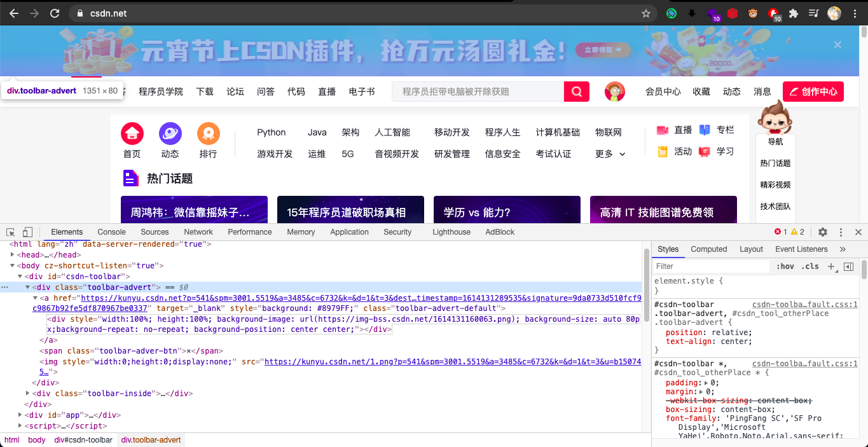Open the 人工智能 category link

coord(392,132)
